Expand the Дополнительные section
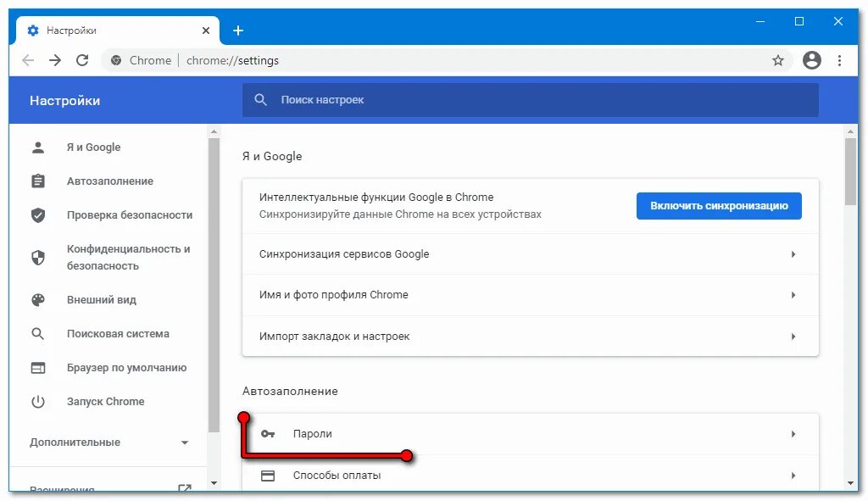 109,443
